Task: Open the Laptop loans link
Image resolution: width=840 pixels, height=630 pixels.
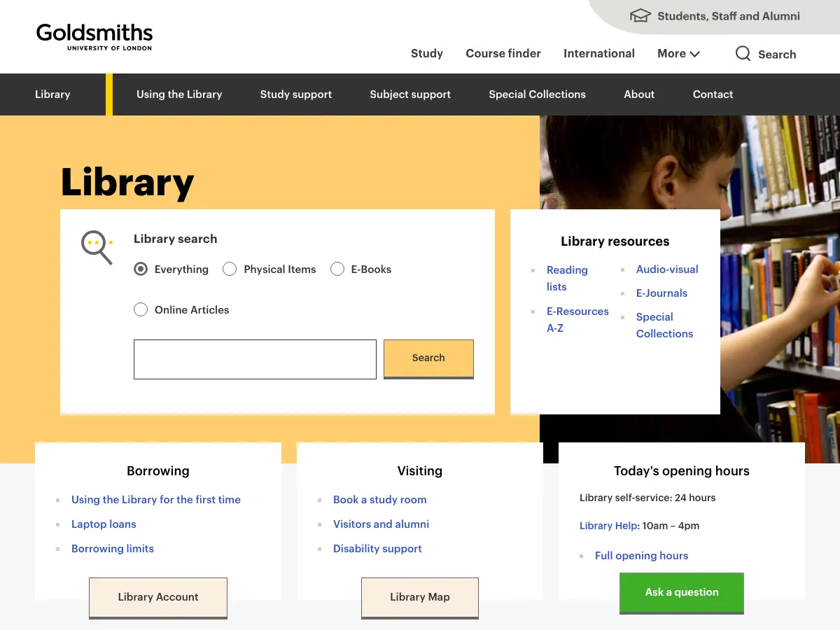Action: coord(104,524)
